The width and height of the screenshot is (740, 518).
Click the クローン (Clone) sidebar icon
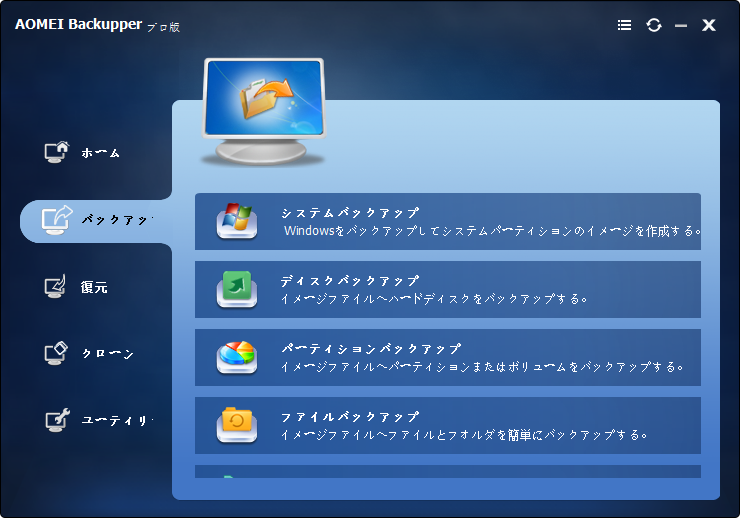[x=56, y=353]
